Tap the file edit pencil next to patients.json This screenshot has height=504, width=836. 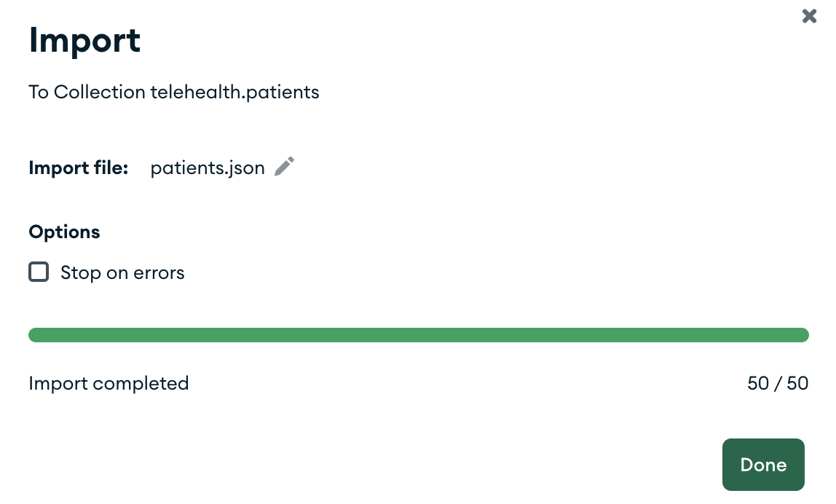coord(283,167)
